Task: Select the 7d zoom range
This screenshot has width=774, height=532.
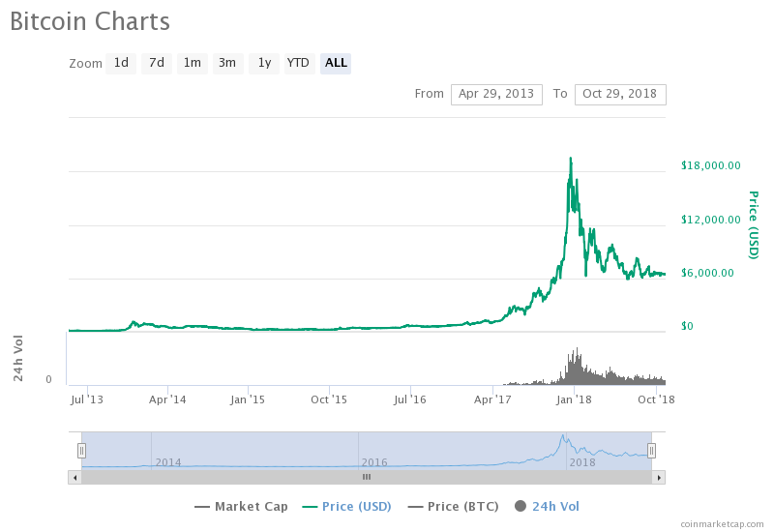Action: (157, 63)
